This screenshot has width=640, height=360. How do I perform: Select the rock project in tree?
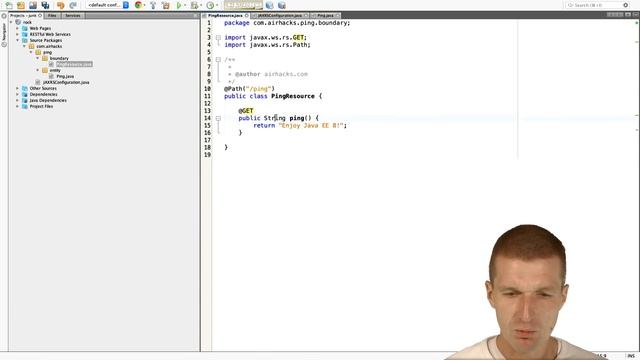(27, 22)
